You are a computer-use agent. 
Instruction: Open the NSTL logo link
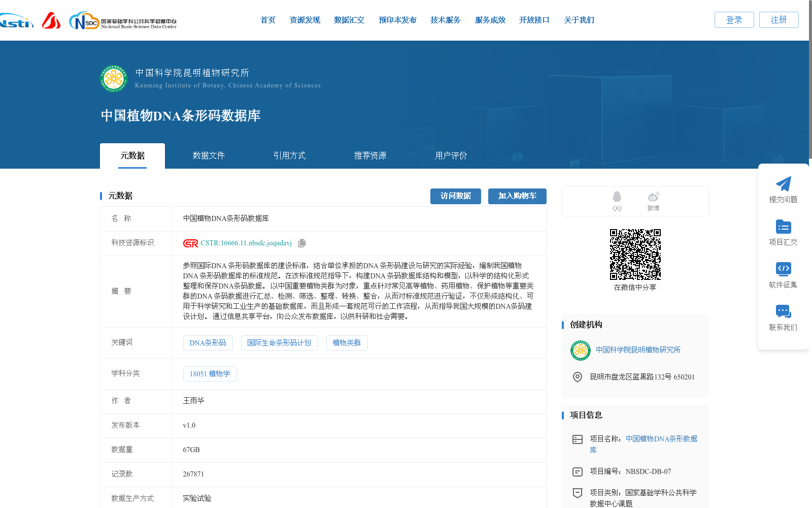(x=16, y=21)
